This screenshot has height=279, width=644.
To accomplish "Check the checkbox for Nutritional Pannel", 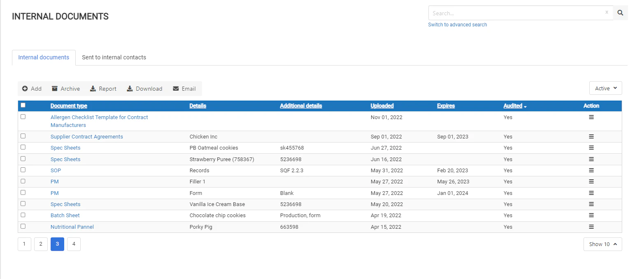I will coord(23,226).
